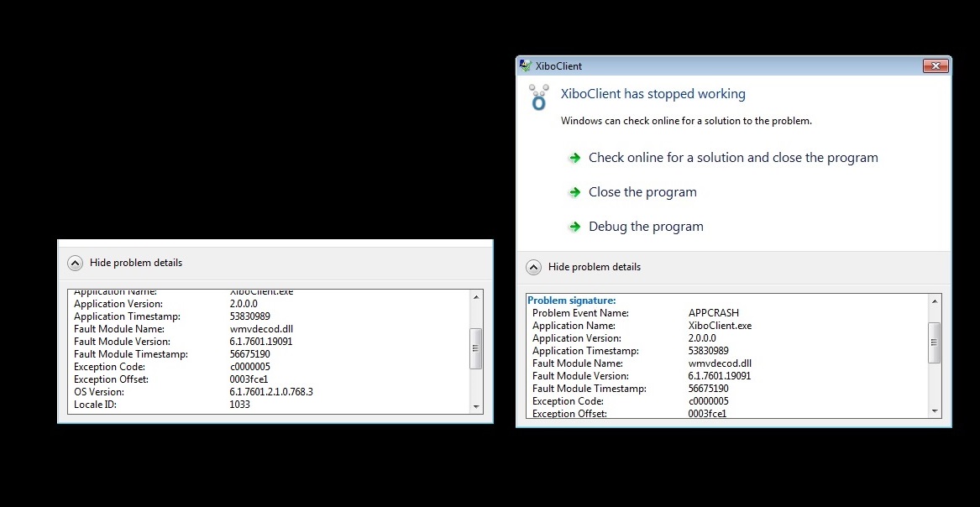Select Problem Event Name label
Image resolution: width=980 pixels, height=507 pixels.
[x=580, y=313]
